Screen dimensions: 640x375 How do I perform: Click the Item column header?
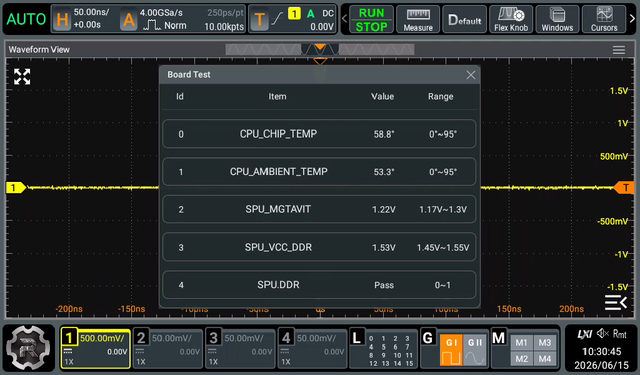(277, 97)
